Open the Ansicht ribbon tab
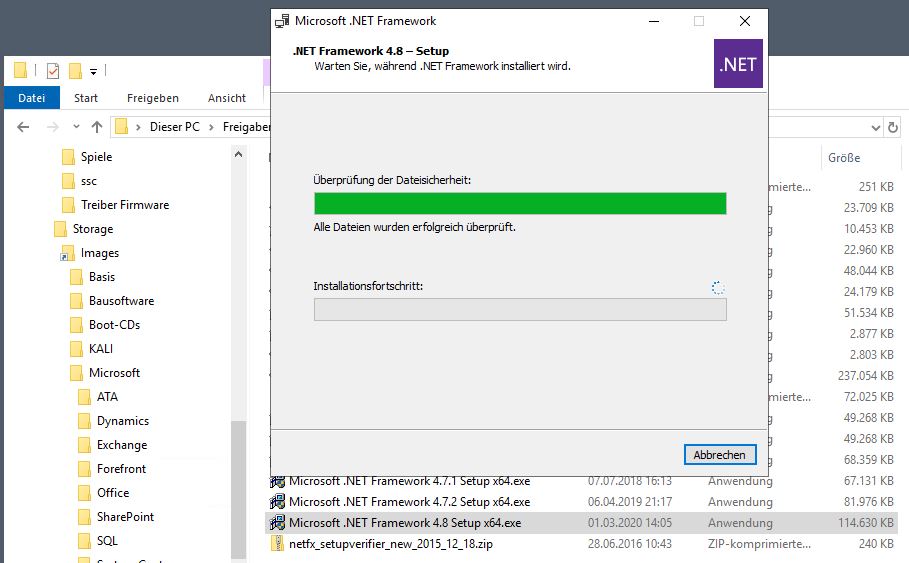909x563 pixels. click(x=227, y=98)
